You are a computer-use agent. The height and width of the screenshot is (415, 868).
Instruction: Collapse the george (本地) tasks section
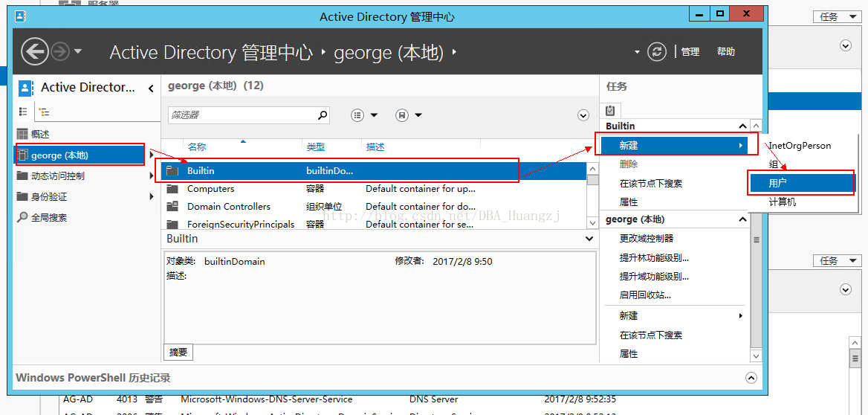pos(743,220)
